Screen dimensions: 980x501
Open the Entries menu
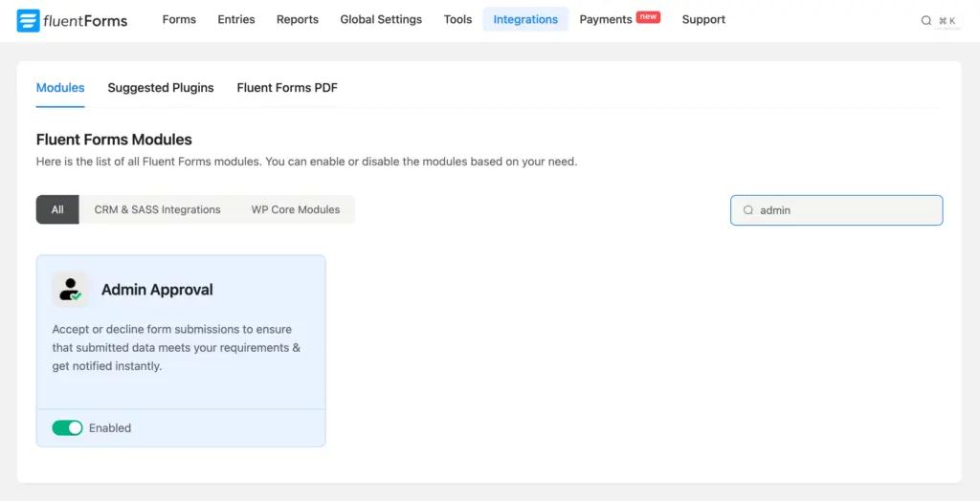click(236, 19)
